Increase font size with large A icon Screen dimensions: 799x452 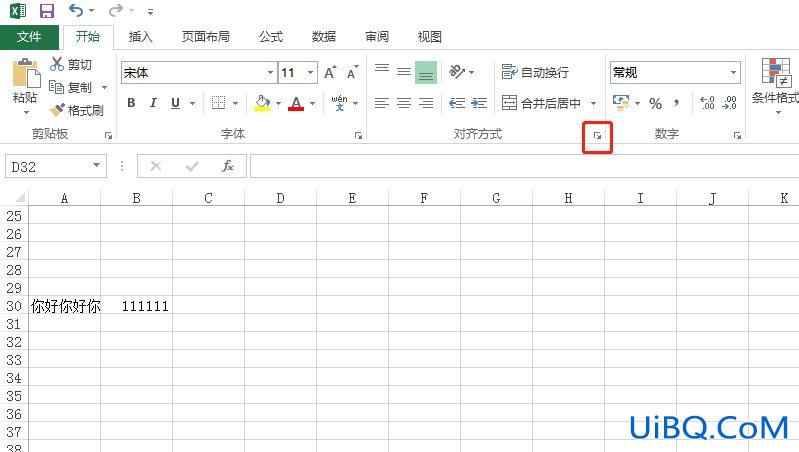click(x=330, y=72)
